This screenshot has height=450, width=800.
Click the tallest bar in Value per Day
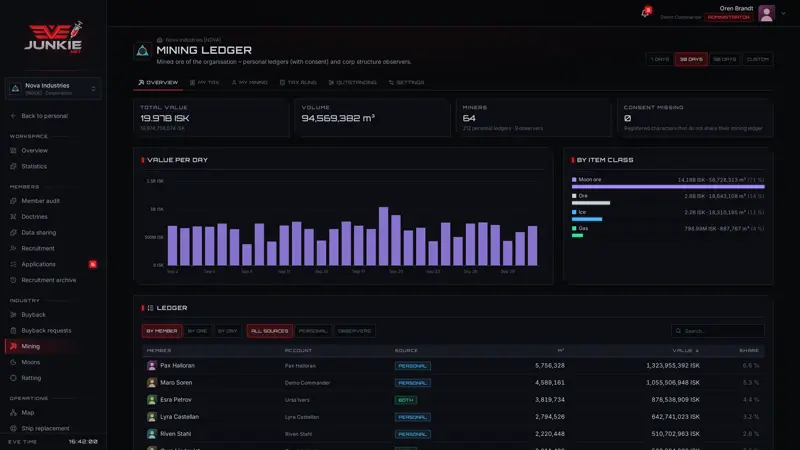(384, 236)
